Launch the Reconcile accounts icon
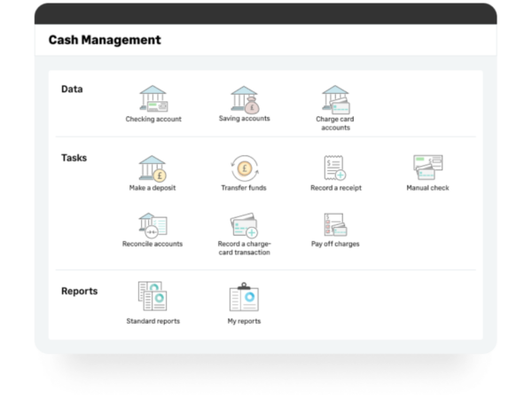 (x=153, y=225)
